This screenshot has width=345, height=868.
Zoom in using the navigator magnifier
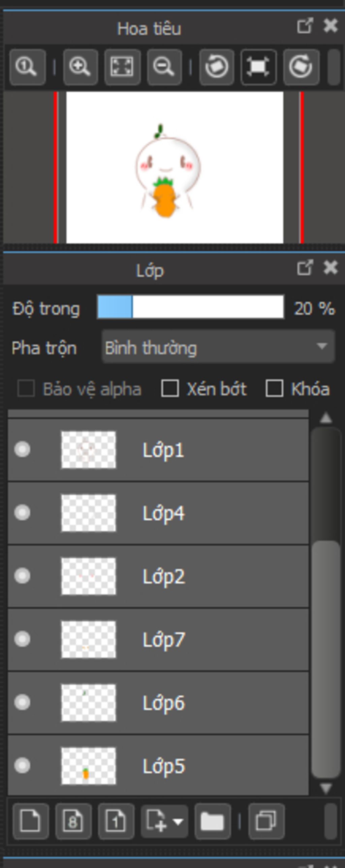[x=80, y=67]
